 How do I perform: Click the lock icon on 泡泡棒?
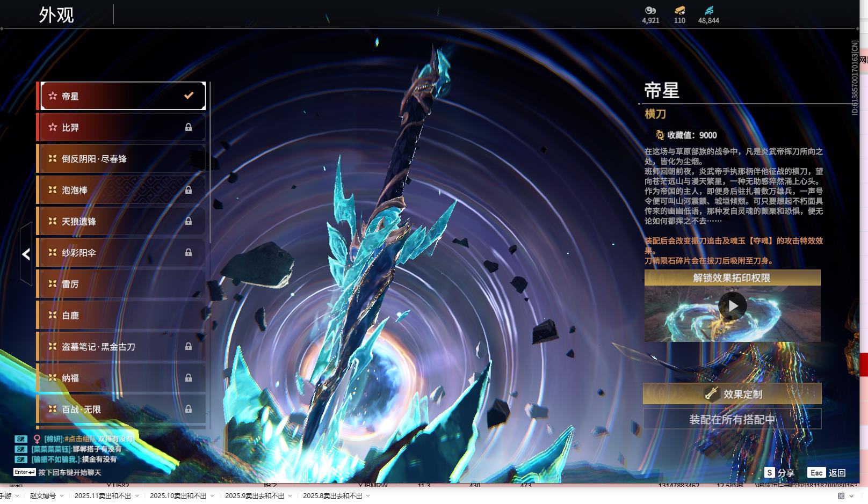189,190
